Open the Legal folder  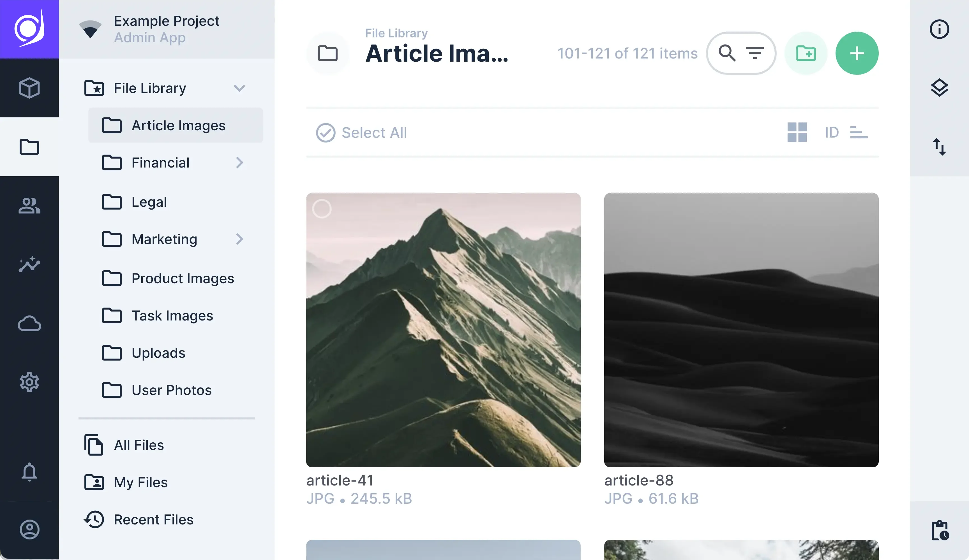pyautogui.click(x=176, y=202)
